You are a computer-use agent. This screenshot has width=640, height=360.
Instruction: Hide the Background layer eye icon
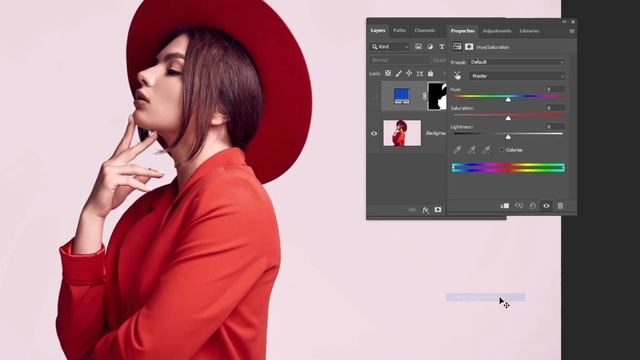(374, 133)
